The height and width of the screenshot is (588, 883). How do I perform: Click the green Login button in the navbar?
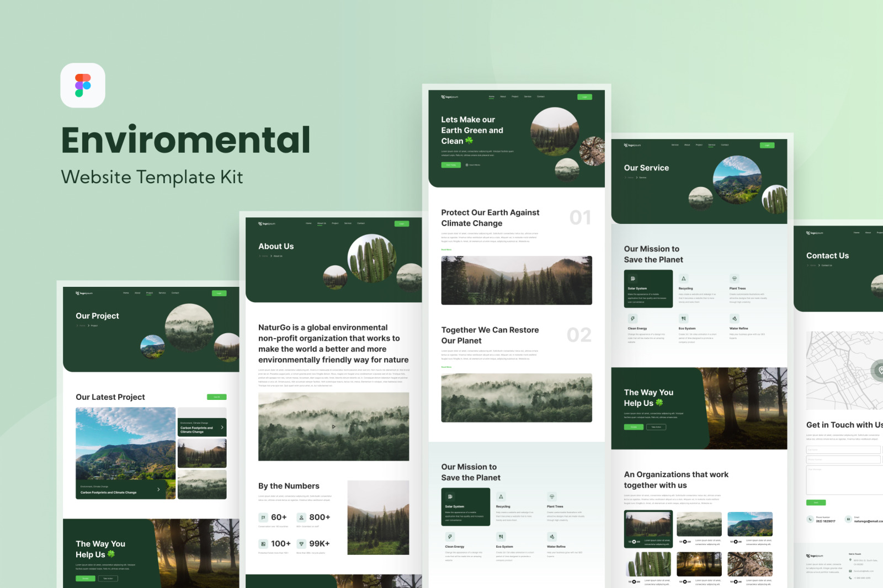584,97
